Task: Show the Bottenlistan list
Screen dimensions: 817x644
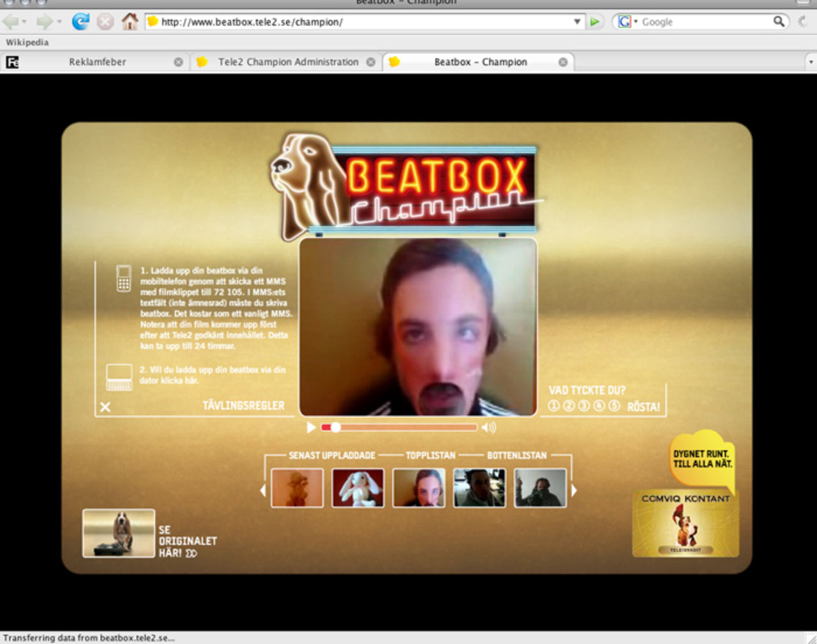Action: coord(517,455)
